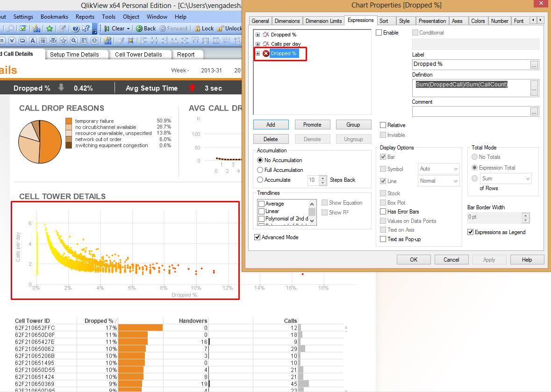This screenshot has width=551, height=392.
Task: Align objects right icon
Action: tap(165, 40)
